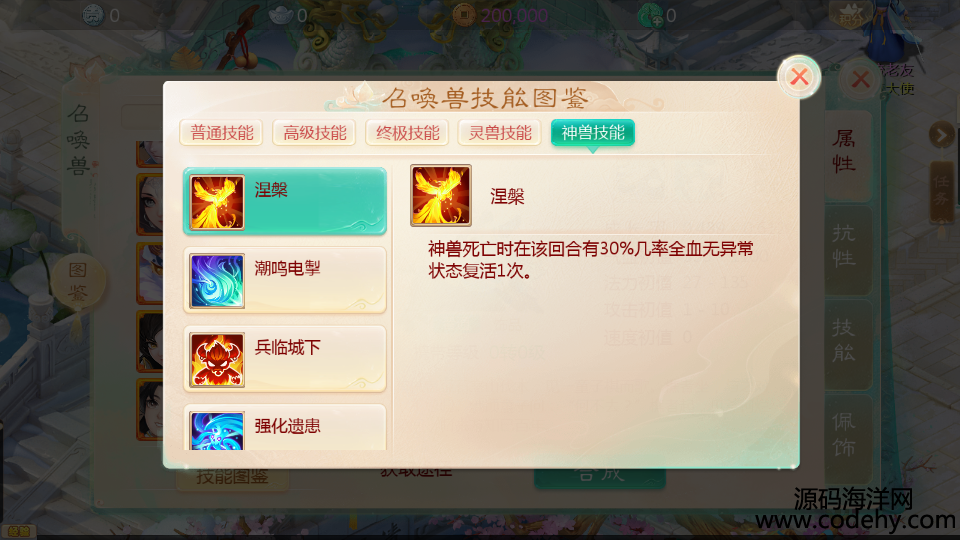Expand the right-side arrow chevron
The width and height of the screenshot is (960, 540).
(x=941, y=135)
